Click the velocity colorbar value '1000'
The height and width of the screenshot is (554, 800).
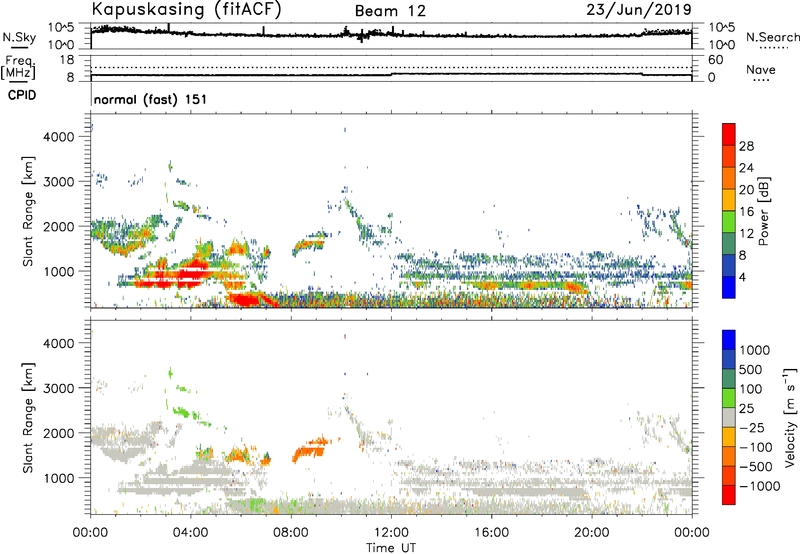point(754,350)
